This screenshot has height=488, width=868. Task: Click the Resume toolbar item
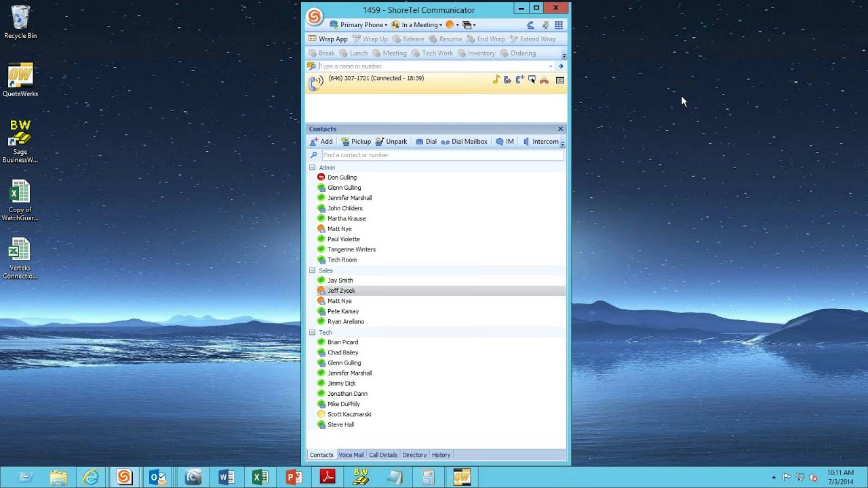[446, 39]
